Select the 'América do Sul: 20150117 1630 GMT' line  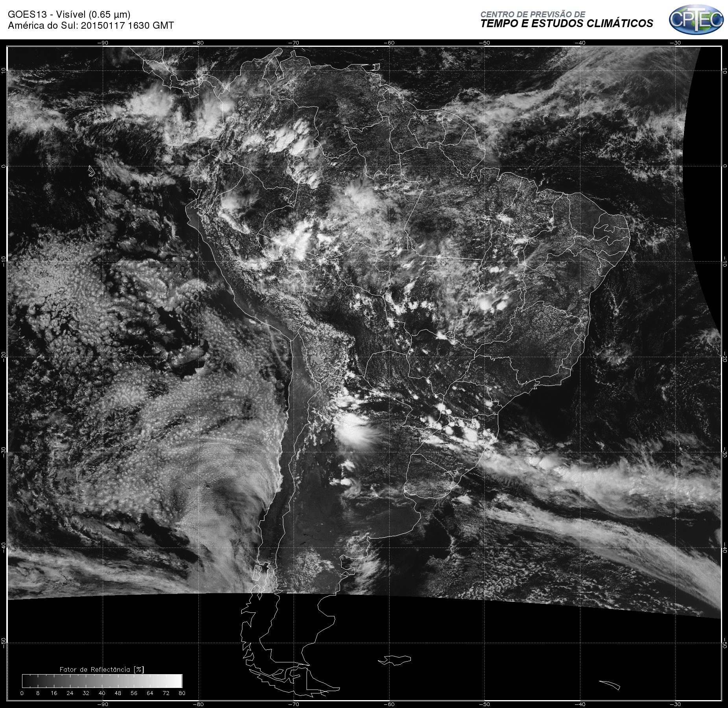coord(91,26)
